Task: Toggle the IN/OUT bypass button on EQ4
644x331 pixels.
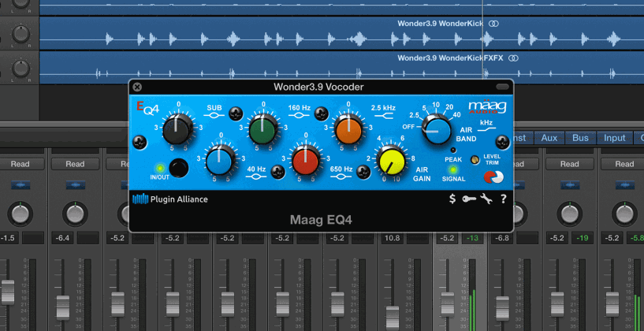Action: [179, 168]
